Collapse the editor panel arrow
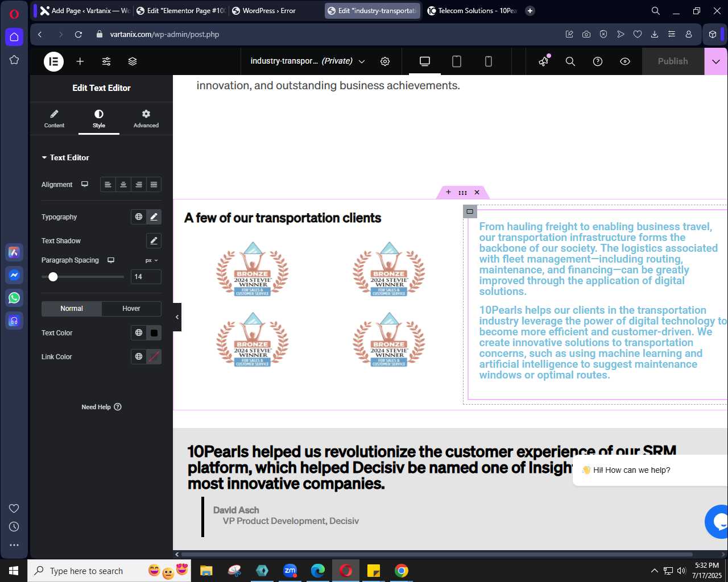This screenshot has width=728, height=582. click(177, 317)
